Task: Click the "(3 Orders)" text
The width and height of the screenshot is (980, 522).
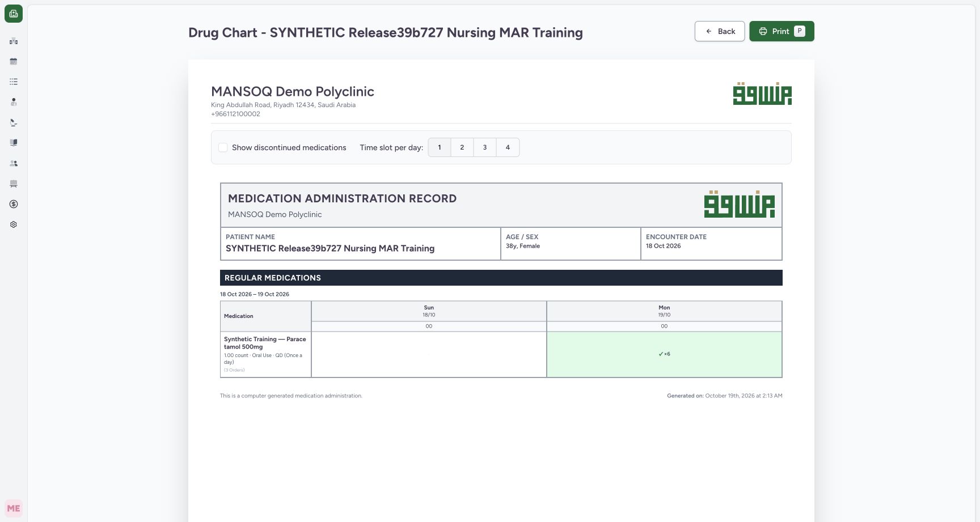Action: pyautogui.click(x=234, y=370)
